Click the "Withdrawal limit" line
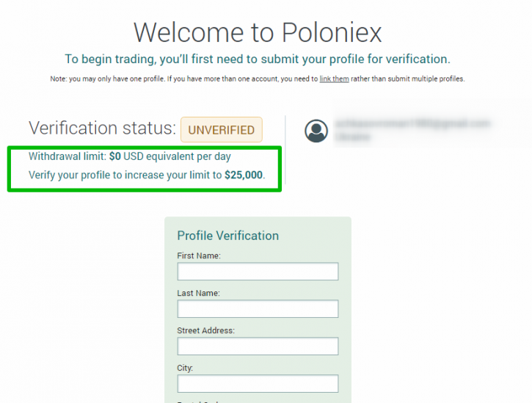 130,156
